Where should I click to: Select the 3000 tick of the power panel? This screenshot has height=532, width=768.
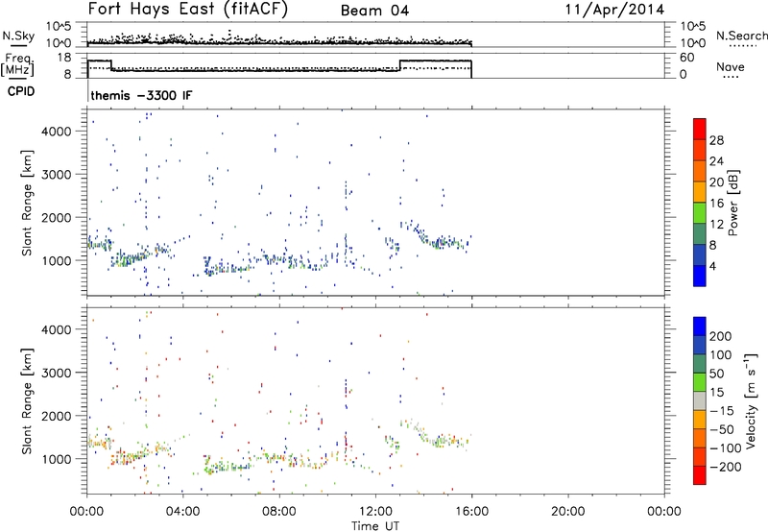[x=57, y=175]
